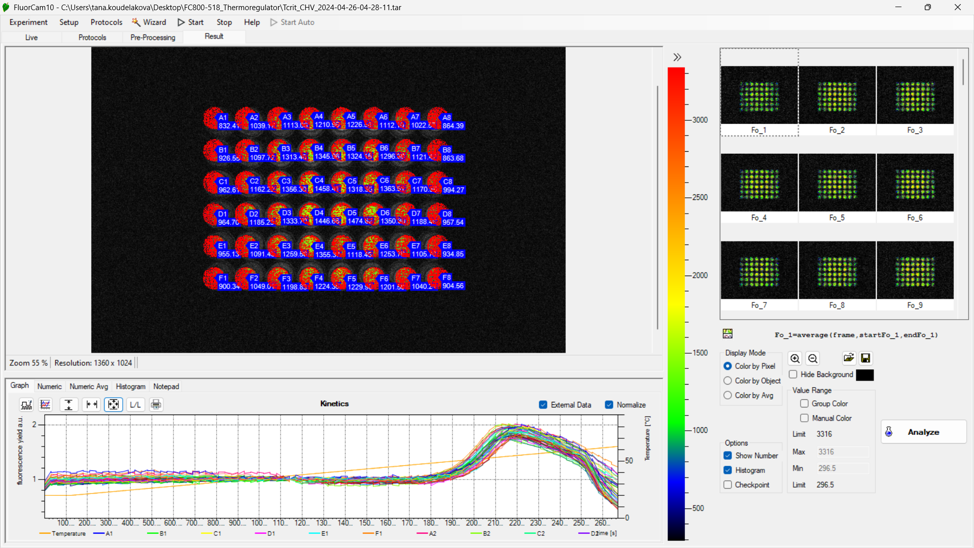This screenshot has width=974, height=548.
Task: Click the zoom in magnifier icon
Action: [x=795, y=358]
